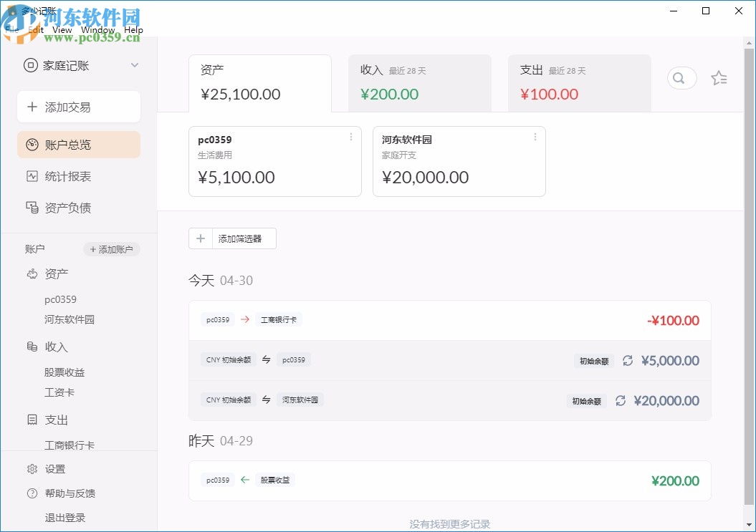This screenshot has width=756, height=532.
Task: Open the File menu
Action: tap(11, 30)
